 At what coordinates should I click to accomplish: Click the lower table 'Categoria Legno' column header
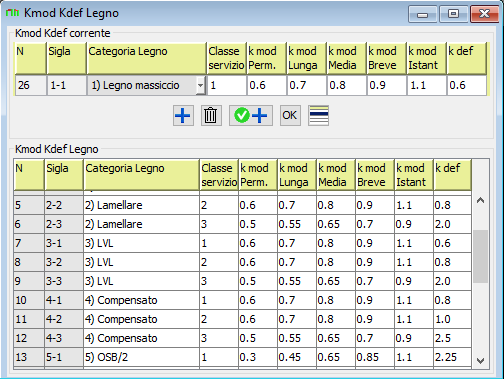coord(141,175)
